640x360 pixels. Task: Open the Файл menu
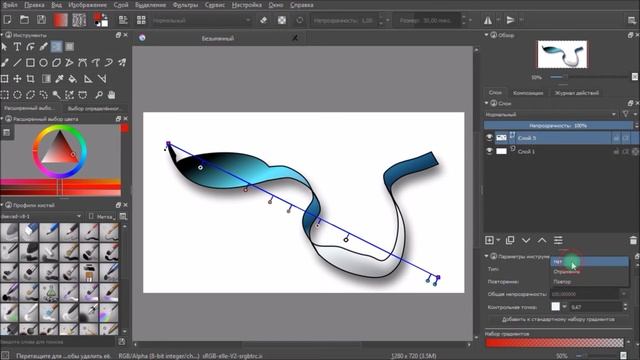point(9,5)
